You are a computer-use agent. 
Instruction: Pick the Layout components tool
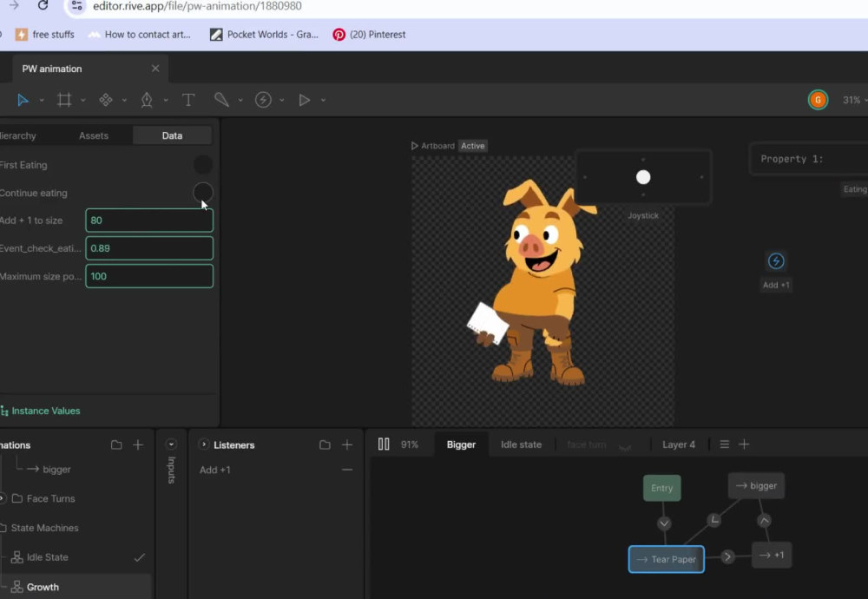tap(106, 100)
